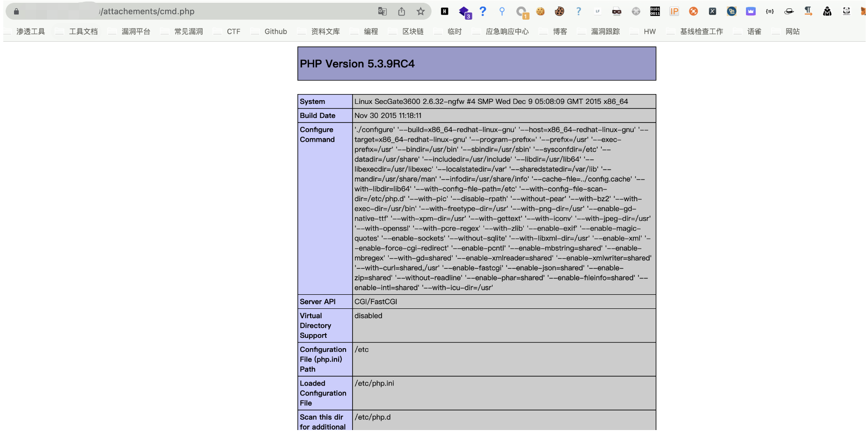Click the lock icon beside the URL
The width and height of the screenshot is (868, 438).
point(16,11)
